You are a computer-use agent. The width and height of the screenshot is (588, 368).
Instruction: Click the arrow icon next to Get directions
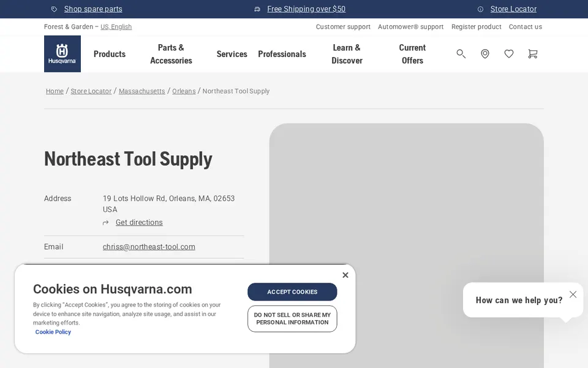pos(106,223)
